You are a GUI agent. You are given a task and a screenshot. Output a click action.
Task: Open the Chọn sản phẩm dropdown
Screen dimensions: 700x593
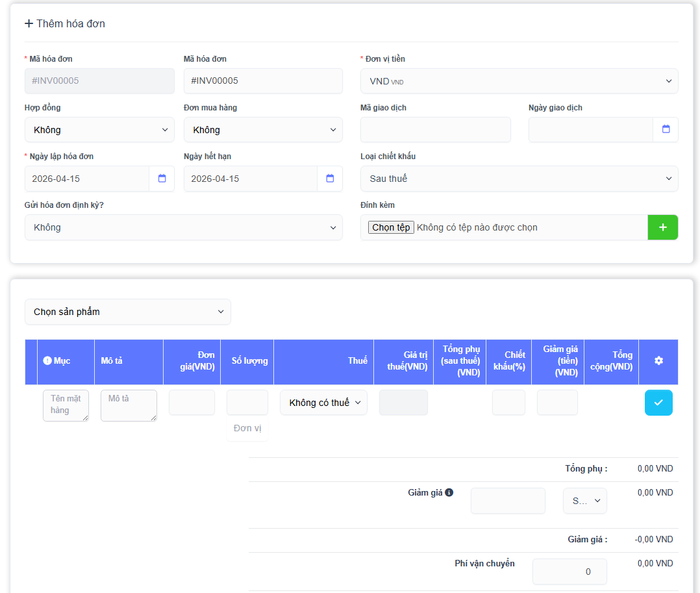[x=127, y=312]
